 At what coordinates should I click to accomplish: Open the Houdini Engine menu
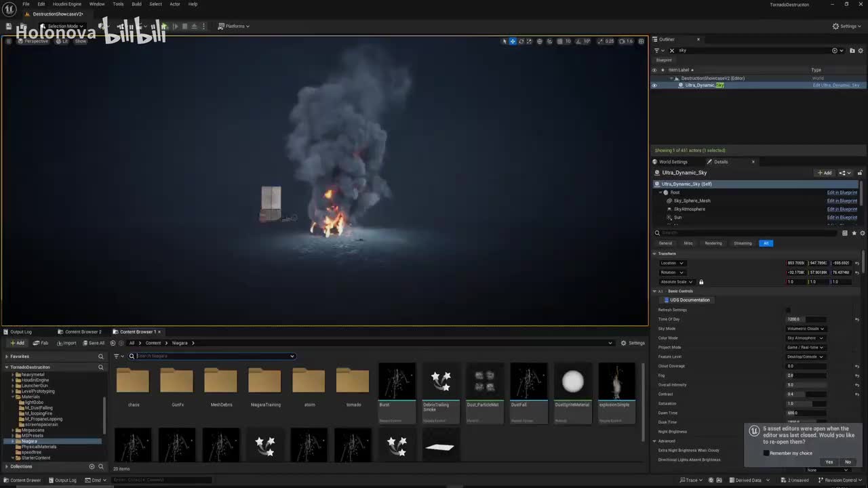click(67, 4)
